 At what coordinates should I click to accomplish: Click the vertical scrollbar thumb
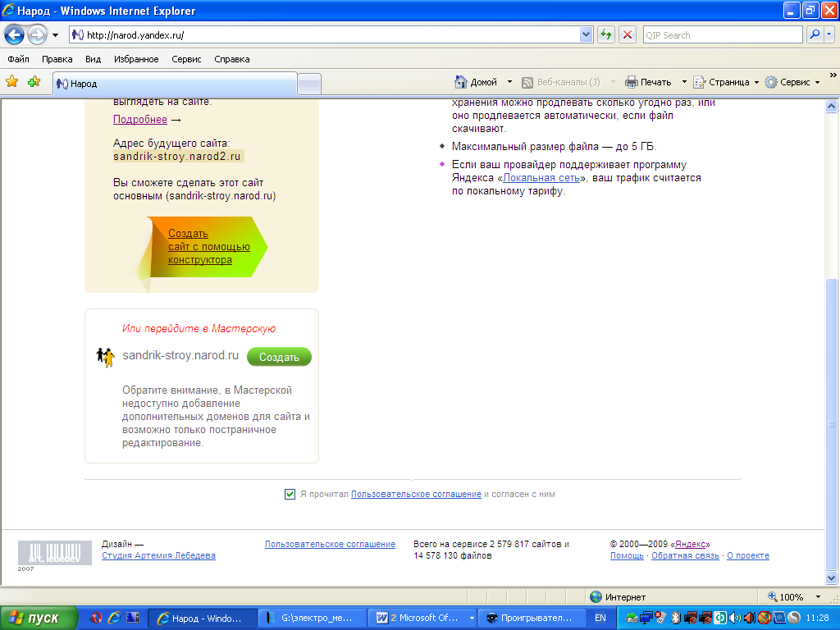[x=832, y=424]
